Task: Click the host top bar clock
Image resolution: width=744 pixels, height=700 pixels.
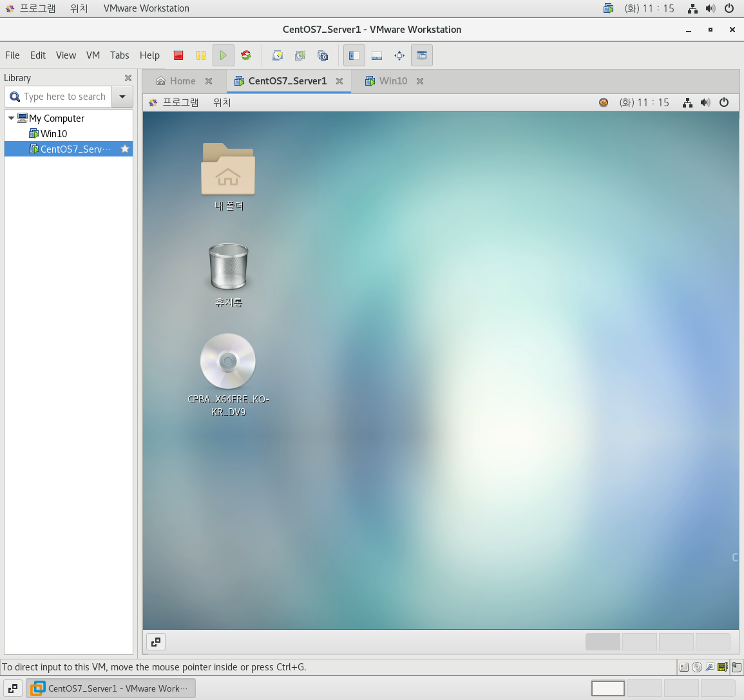Action: (x=649, y=8)
